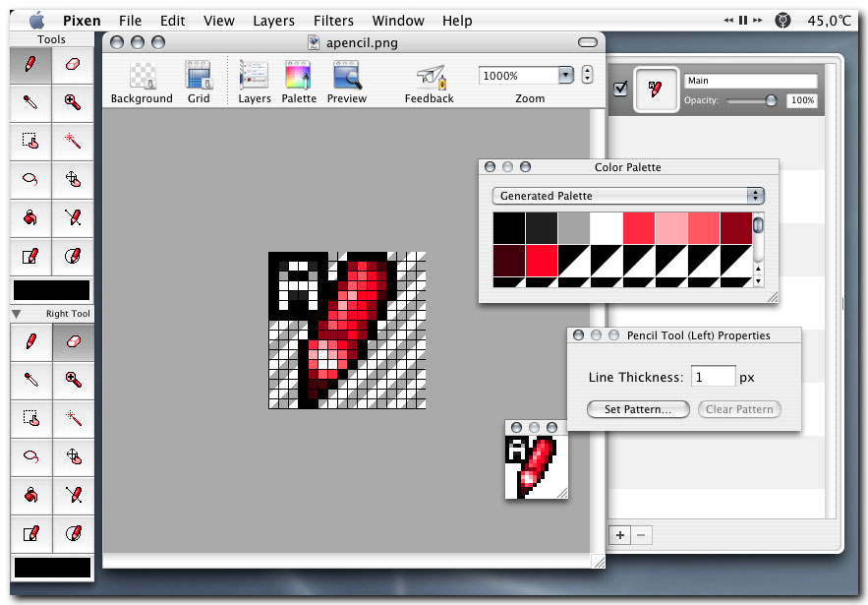
Task: Toggle toolbar with apencil.png pill button
Action: click(x=588, y=42)
